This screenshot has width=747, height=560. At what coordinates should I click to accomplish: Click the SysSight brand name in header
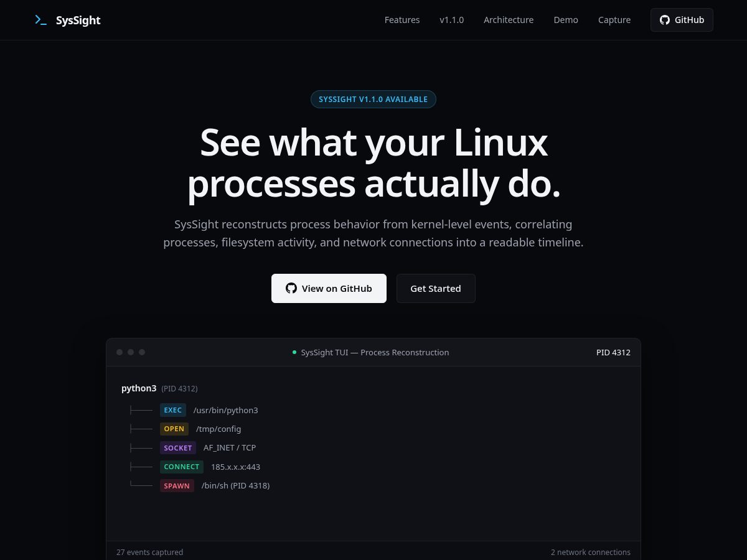[78, 20]
